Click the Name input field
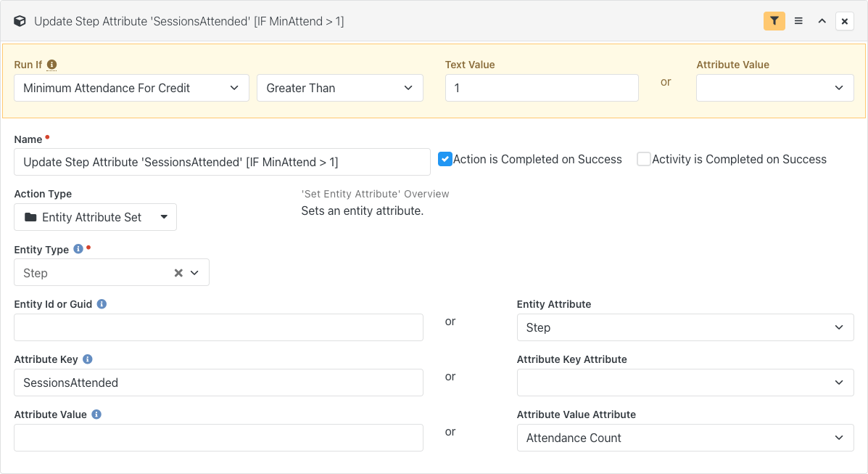Screen dimensions: 868x474 222,162
